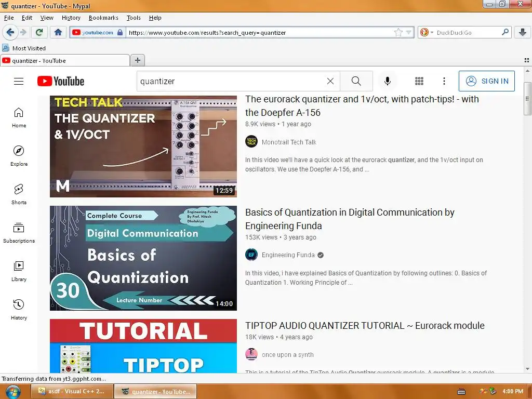Screen dimensions: 532x399
Task: Click the 4:00 PM system clock
Action: (513, 391)
